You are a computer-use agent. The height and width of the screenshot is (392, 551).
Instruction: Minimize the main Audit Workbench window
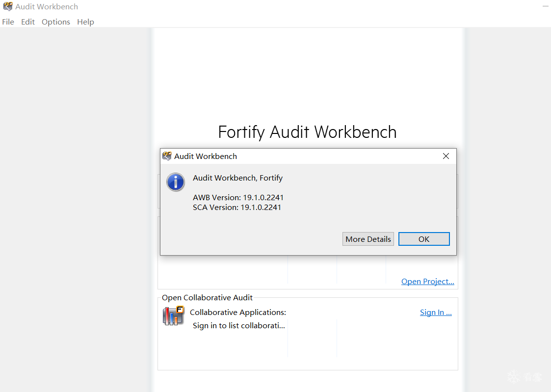point(546,6)
